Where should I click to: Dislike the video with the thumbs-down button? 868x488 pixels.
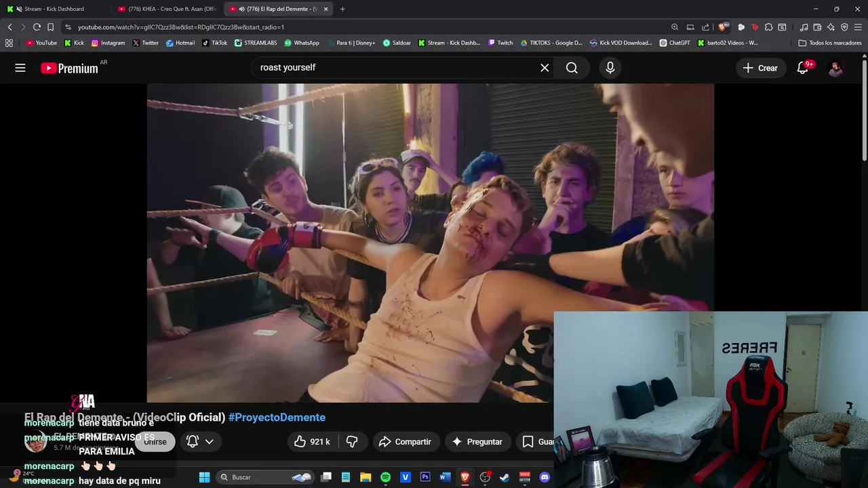(352, 442)
